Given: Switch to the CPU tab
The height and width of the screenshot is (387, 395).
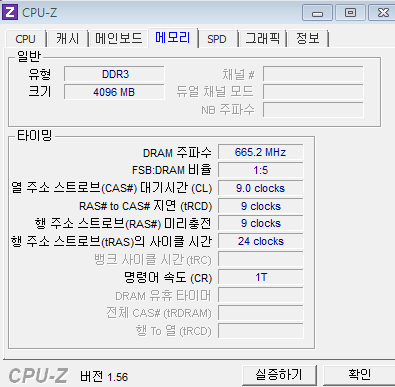Looking at the screenshot, I should pos(25,39).
